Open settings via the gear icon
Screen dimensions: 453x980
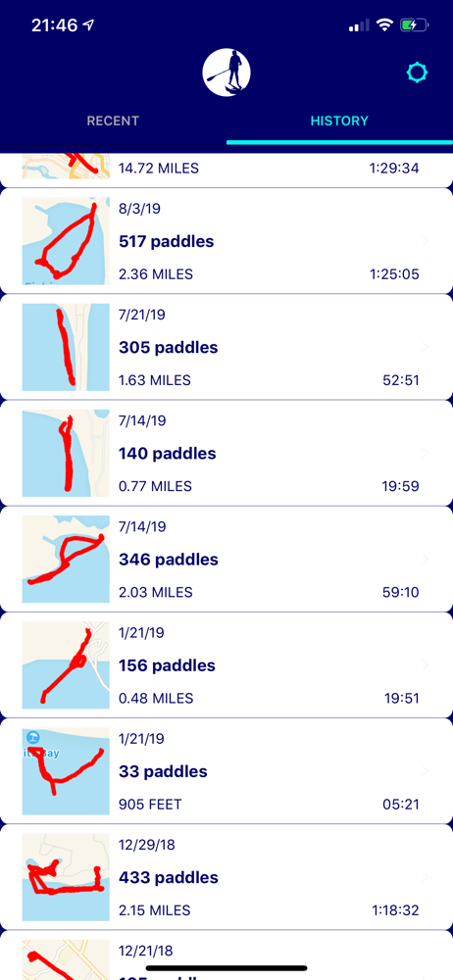[x=417, y=73]
